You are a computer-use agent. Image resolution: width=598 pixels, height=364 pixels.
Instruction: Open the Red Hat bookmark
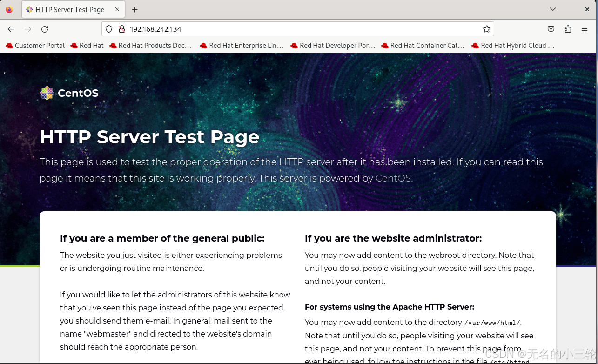point(87,46)
